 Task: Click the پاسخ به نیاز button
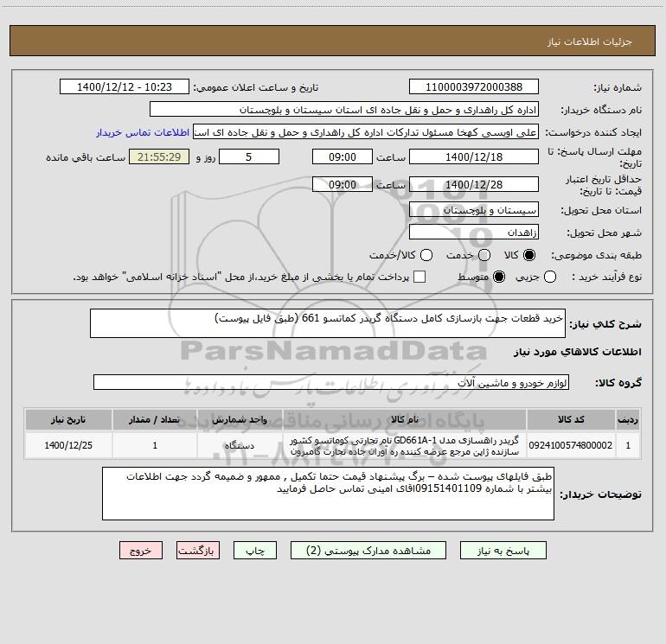503,550
